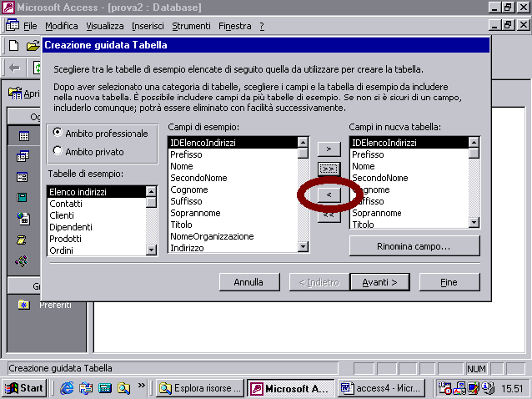Select Ambito professionale radio button
This screenshot has width=532, height=399.
[58, 133]
